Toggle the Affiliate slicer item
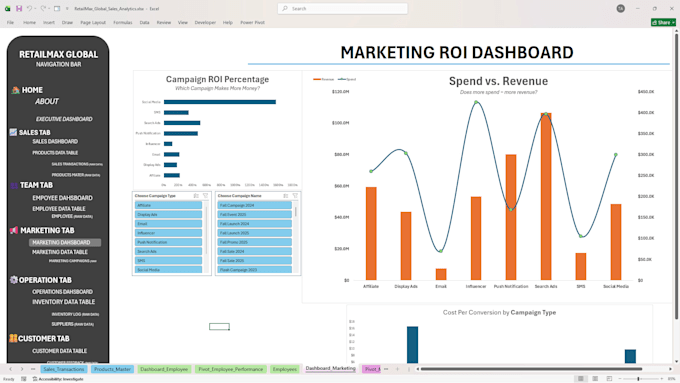The width and height of the screenshot is (680, 383). (168, 205)
